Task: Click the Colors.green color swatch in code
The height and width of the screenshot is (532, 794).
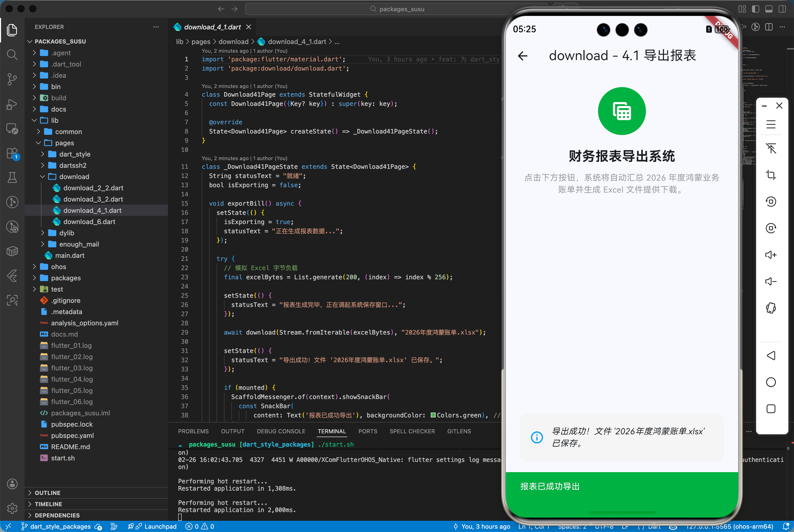Action: (433, 415)
